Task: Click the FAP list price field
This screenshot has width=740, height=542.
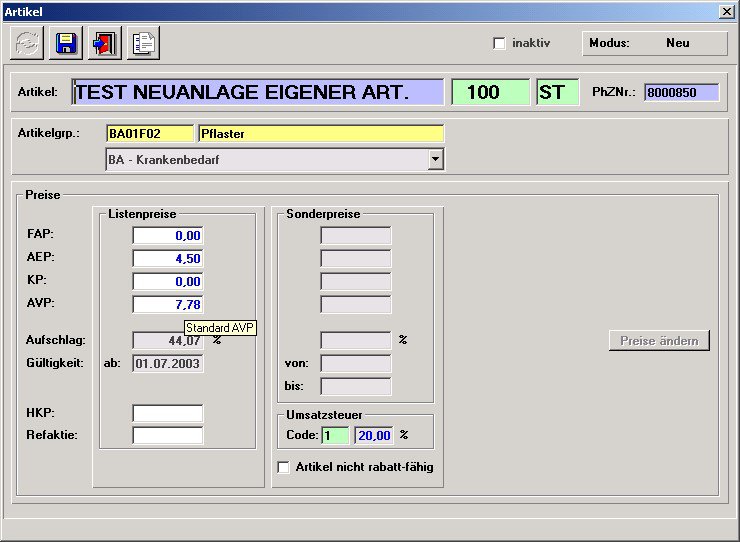Action: coord(168,235)
